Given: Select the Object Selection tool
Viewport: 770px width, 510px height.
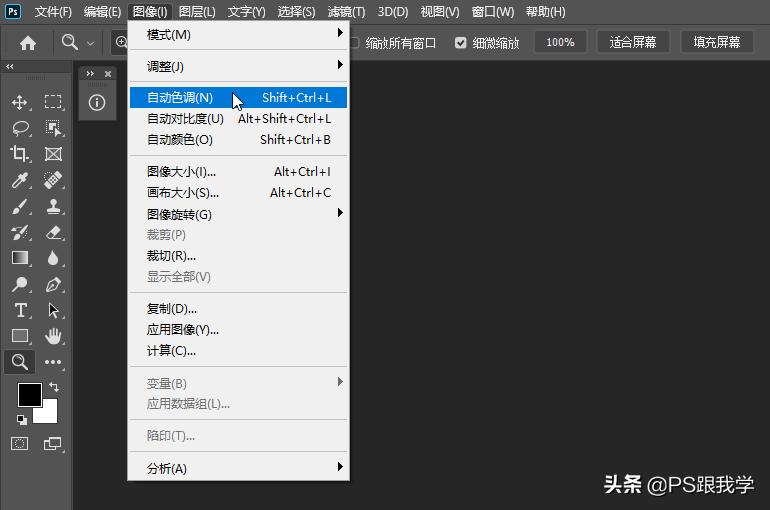Looking at the screenshot, I should 53,128.
